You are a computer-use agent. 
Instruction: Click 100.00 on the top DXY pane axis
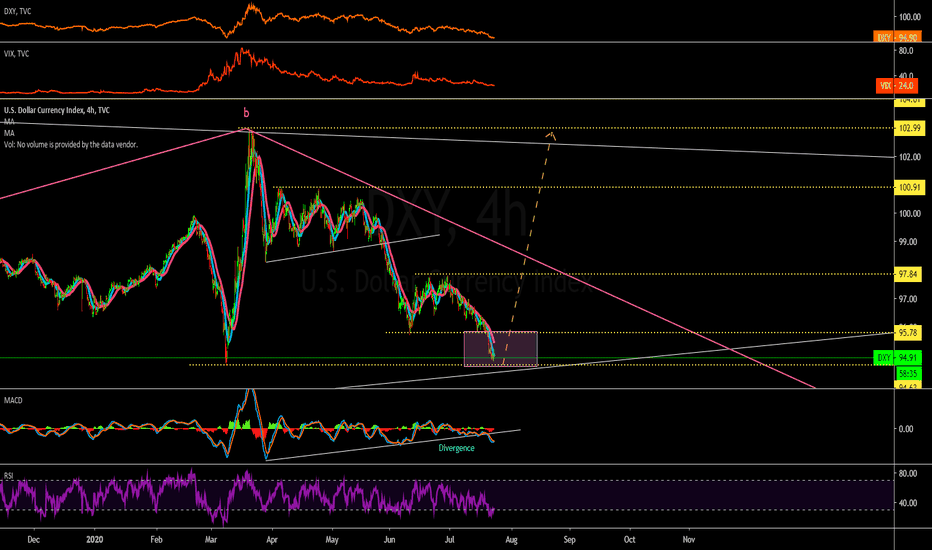909,17
